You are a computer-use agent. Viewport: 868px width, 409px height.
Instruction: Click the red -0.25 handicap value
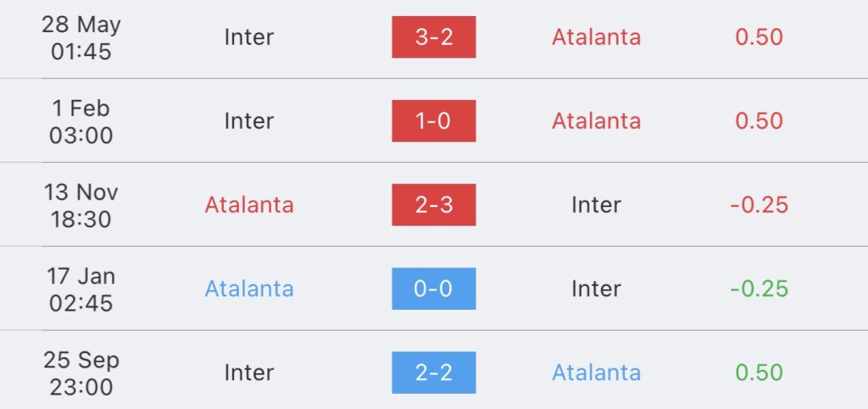click(759, 204)
